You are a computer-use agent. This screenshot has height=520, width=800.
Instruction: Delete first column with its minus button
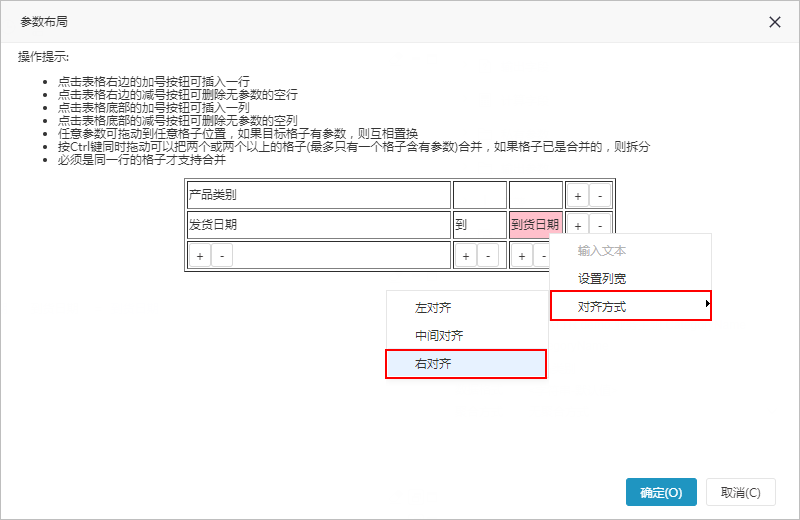tap(222, 256)
